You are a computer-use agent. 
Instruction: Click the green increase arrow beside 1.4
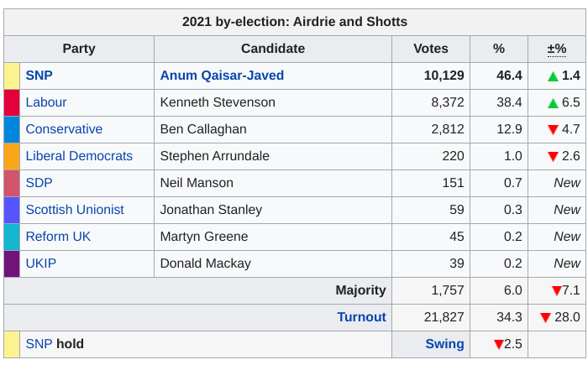553,76
